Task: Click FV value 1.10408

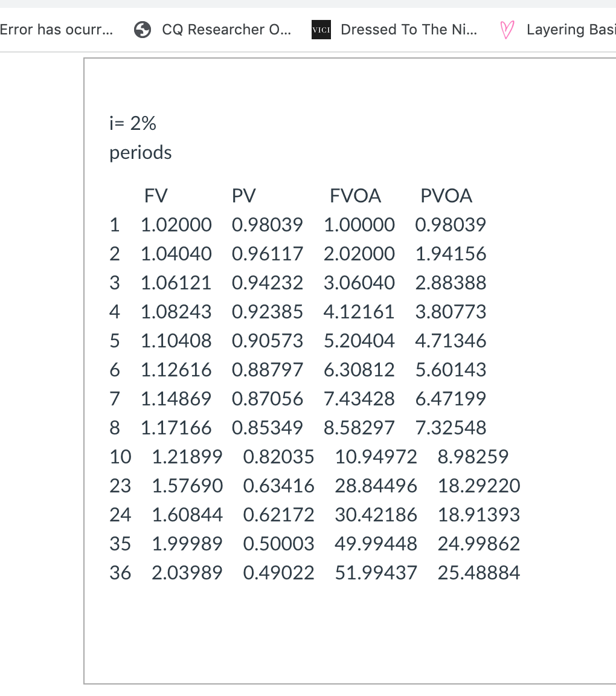Action: point(176,341)
